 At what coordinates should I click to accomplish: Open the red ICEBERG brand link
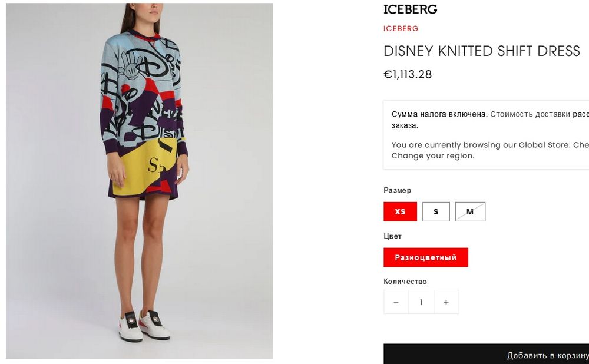pyautogui.click(x=401, y=28)
